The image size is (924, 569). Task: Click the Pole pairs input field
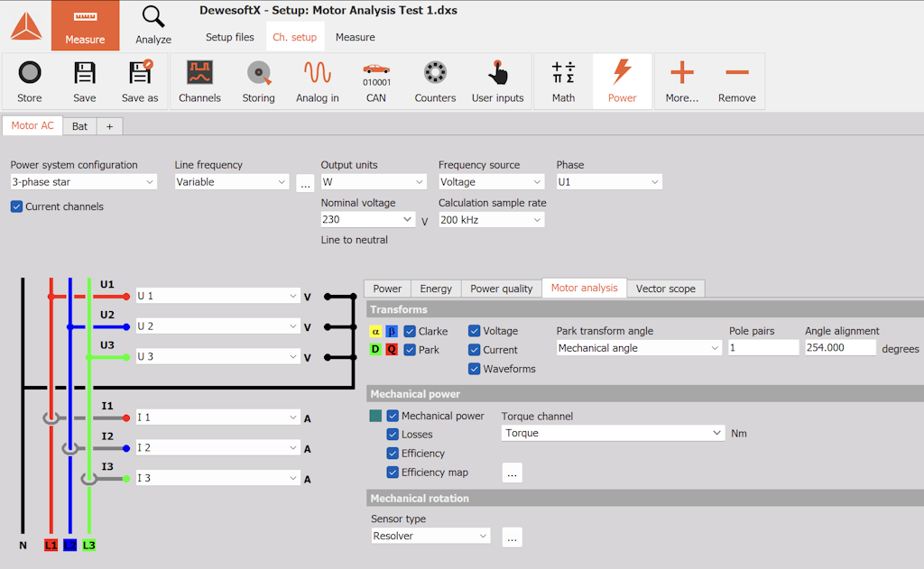763,347
